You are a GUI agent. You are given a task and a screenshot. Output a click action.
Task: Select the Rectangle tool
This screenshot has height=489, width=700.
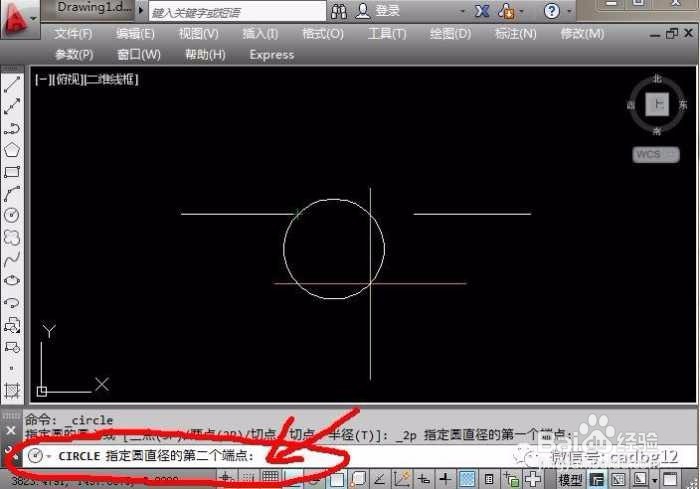point(12,172)
